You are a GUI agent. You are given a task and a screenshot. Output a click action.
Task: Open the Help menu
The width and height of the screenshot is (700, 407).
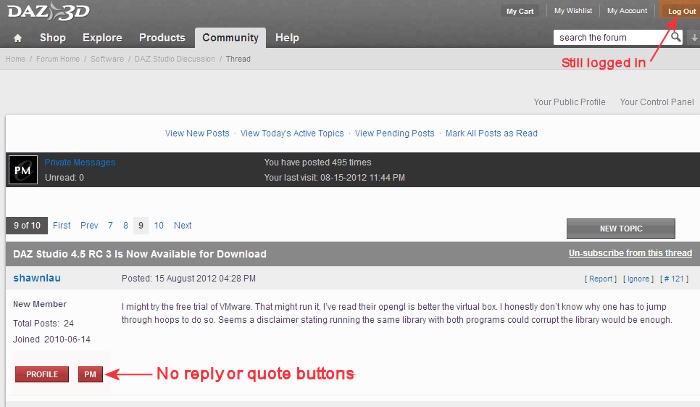(287, 37)
